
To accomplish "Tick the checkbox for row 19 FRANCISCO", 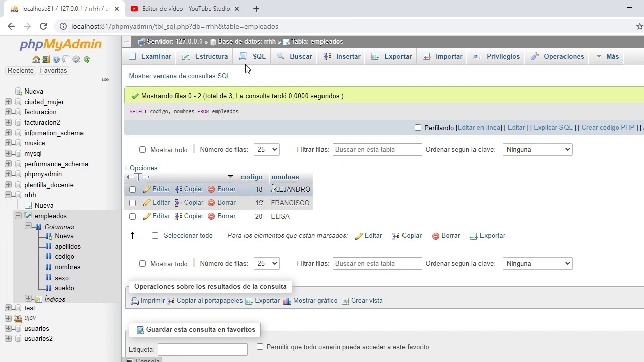I will pyautogui.click(x=132, y=203).
